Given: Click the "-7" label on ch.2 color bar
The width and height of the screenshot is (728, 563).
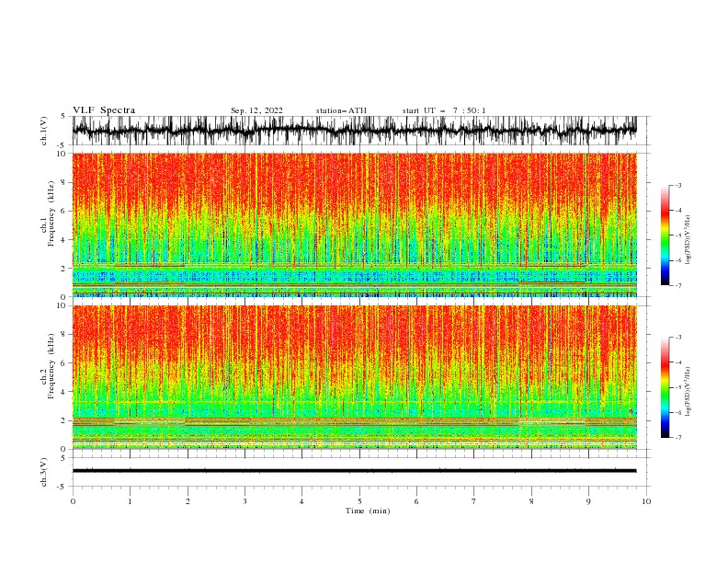Looking at the screenshot, I should (x=678, y=438).
